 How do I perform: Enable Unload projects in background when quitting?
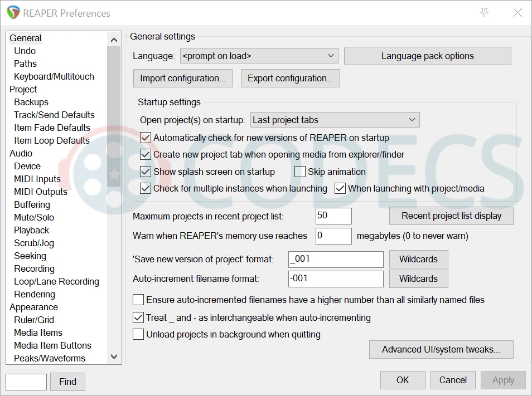[138, 335]
